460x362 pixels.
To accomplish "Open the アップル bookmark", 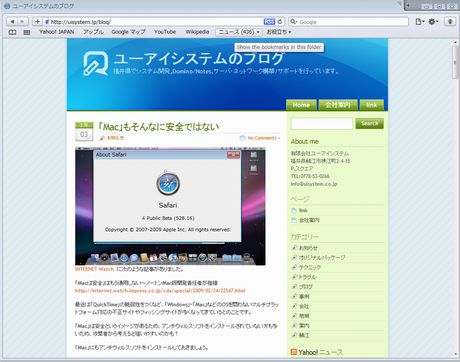I will (93, 32).
